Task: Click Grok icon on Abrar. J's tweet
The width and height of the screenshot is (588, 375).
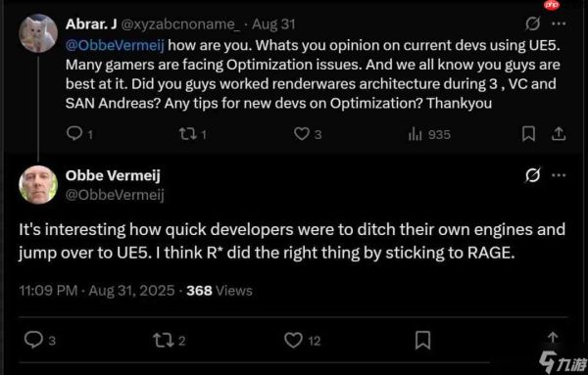Action: [x=533, y=23]
